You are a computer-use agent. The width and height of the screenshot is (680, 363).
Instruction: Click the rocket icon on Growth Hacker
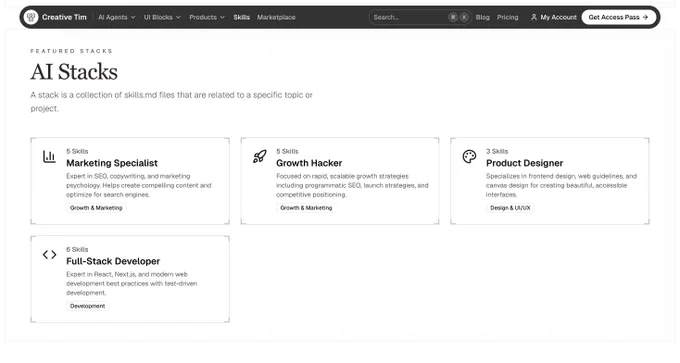pyautogui.click(x=259, y=157)
